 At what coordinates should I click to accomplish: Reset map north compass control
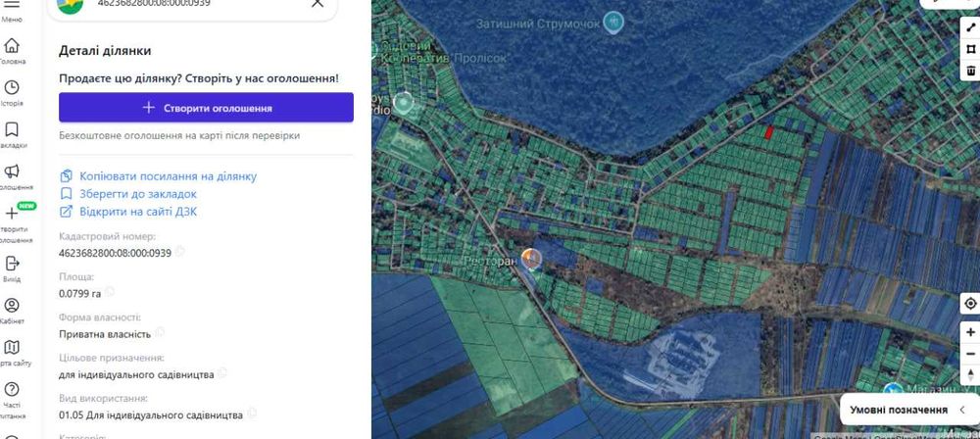[970, 375]
